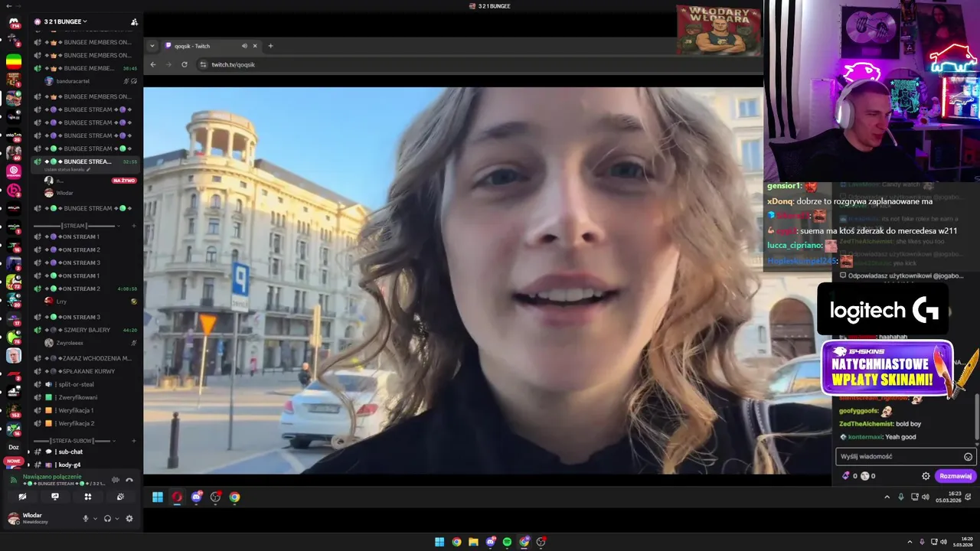This screenshot has width=980, height=551.
Task: Open the soundboard button
Action: click(121, 497)
